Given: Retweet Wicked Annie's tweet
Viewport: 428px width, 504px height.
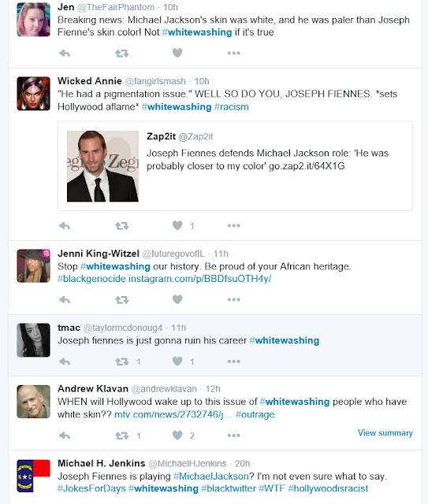Looking at the screenshot, I should tap(122, 226).
